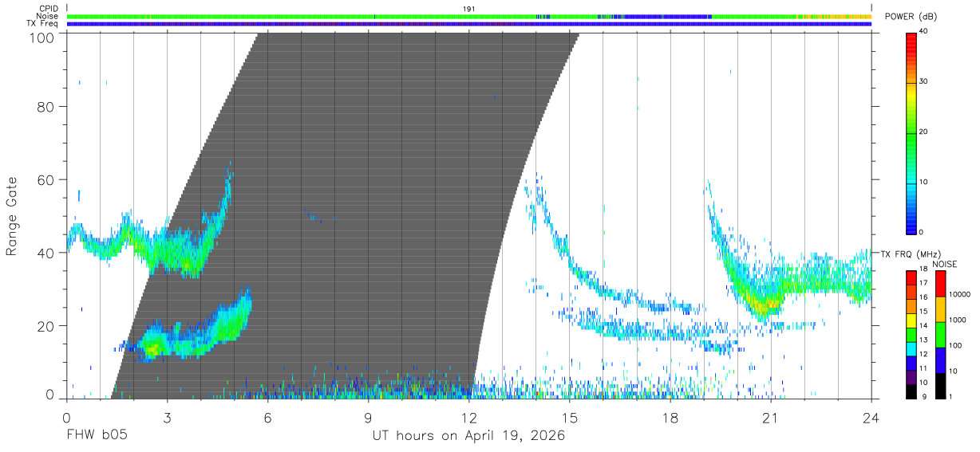Click the Noise strip above the plot
The width and height of the screenshot is (980, 452).
pyautogui.click(x=469, y=16)
